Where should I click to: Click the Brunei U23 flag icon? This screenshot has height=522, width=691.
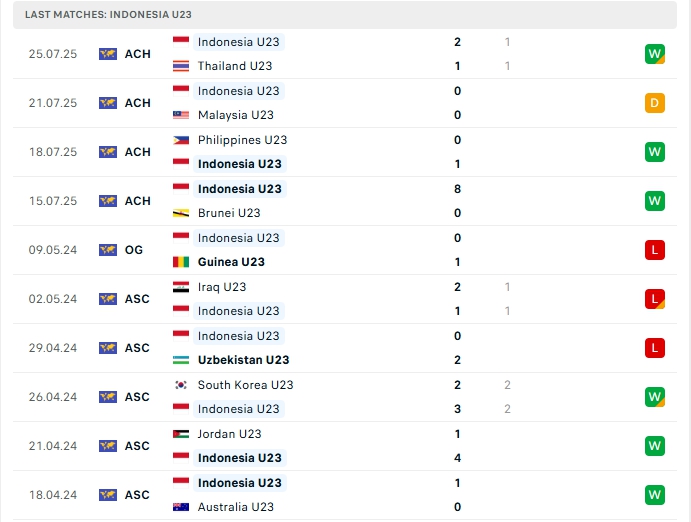click(181, 213)
